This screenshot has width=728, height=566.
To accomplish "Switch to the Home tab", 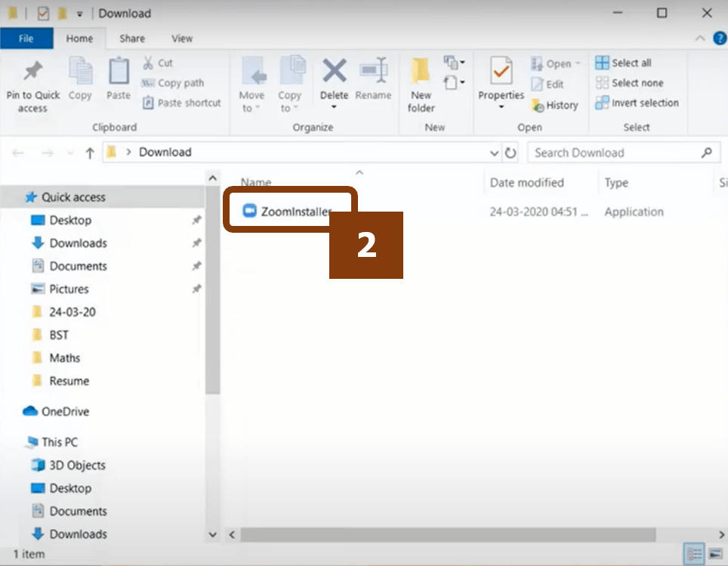I will click(79, 39).
